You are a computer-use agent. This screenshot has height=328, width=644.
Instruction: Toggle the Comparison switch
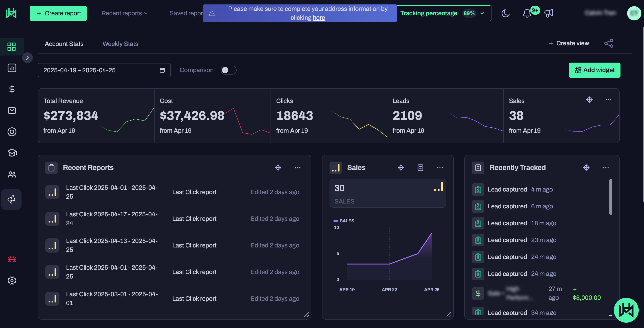tap(228, 70)
